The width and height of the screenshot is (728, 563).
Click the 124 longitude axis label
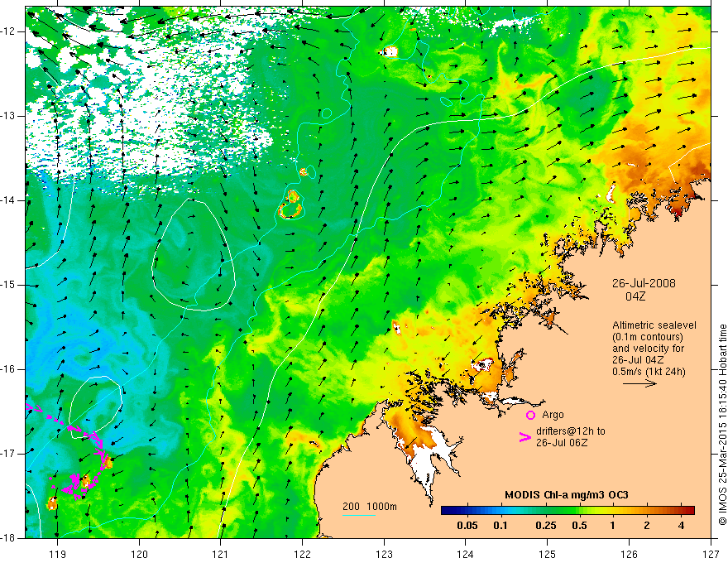pyautogui.click(x=466, y=554)
